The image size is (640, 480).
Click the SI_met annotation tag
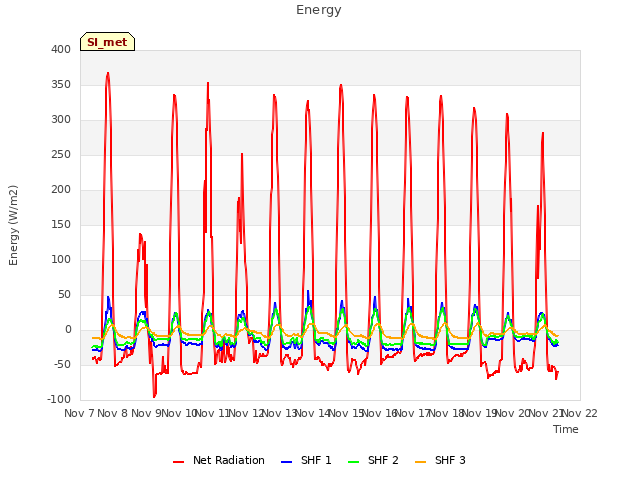pyautogui.click(x=107, y=42)
